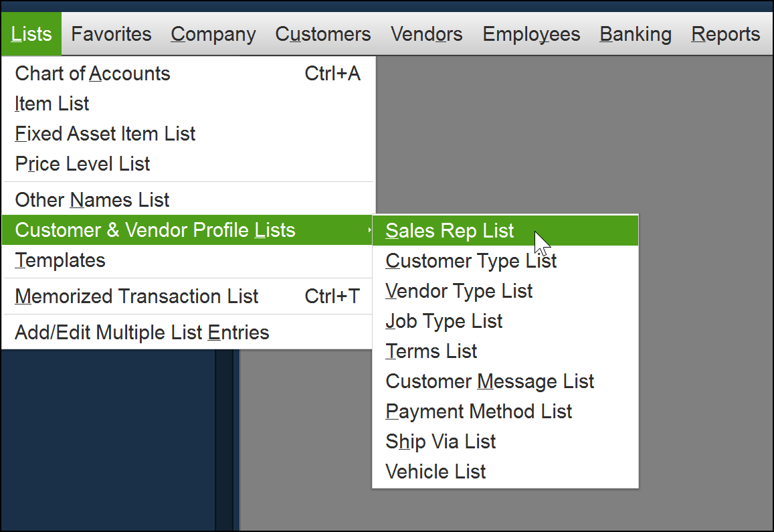Open Customer Type List
774x532 pixels.
[505, 261]
